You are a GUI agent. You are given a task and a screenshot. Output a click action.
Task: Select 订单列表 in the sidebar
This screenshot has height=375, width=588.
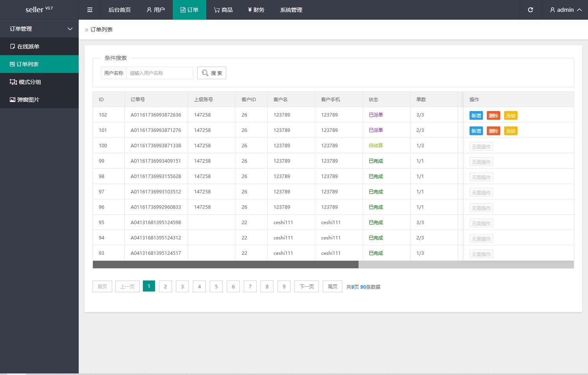point(28,64)
